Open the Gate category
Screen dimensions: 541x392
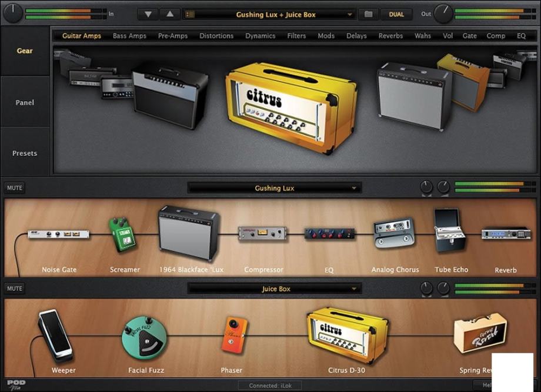[x=470, y=36]
